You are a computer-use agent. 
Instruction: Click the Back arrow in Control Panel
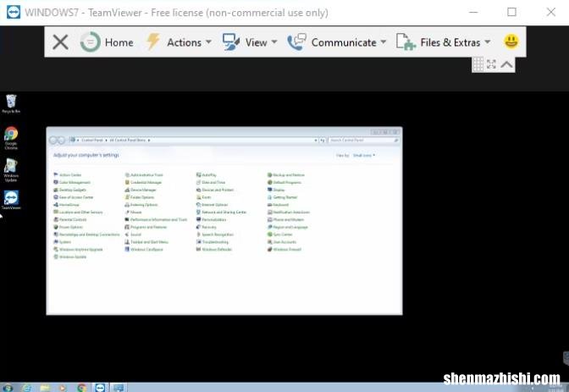[x=53, y=140]
